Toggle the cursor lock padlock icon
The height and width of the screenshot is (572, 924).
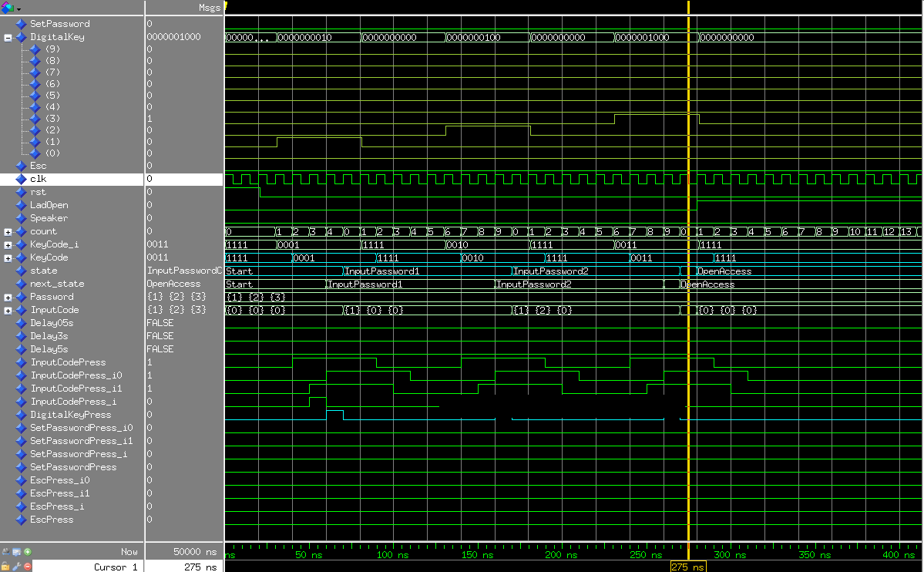pos(5,567)
